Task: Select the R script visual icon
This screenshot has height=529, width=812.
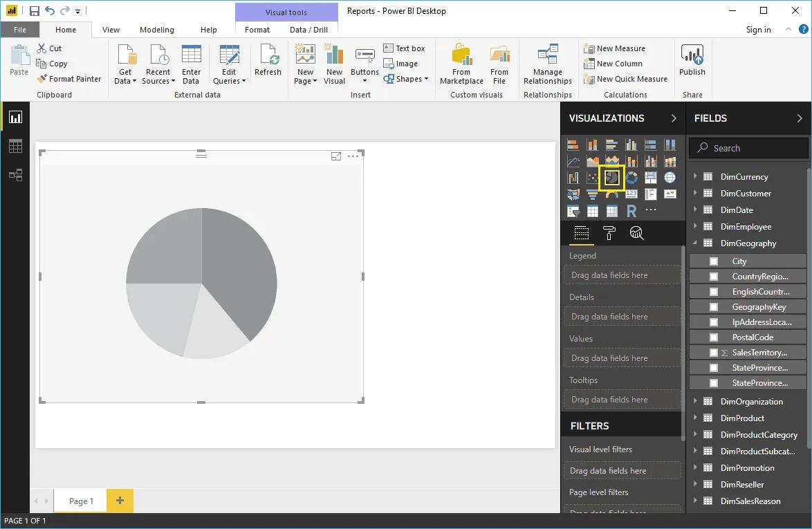Action: point(631,210)
